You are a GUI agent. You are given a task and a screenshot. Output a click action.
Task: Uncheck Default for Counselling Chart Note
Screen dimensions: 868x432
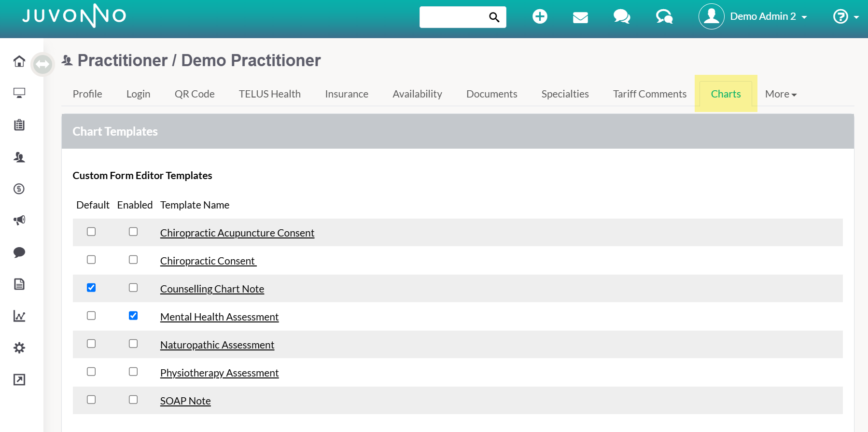click(x=91, y=288)
